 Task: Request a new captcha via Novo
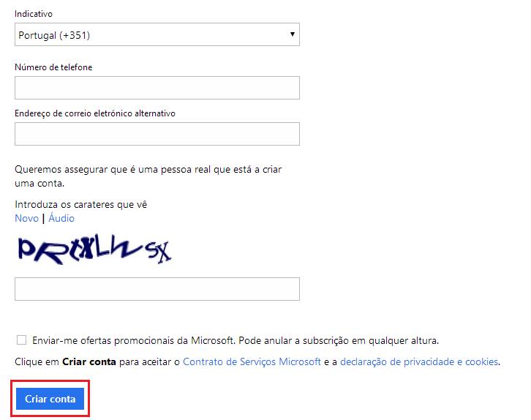(26, 218)
